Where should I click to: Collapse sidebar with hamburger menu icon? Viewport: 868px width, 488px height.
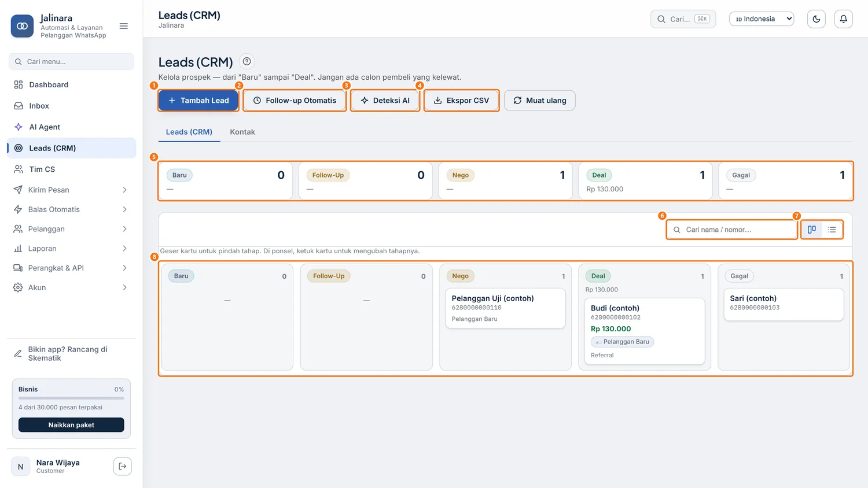point(123,26)
